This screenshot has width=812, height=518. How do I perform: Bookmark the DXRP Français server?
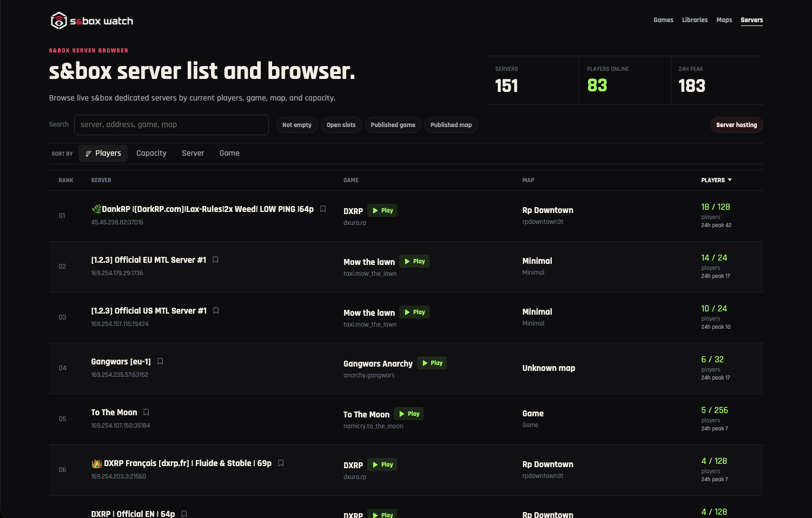(x=281, y=463)
